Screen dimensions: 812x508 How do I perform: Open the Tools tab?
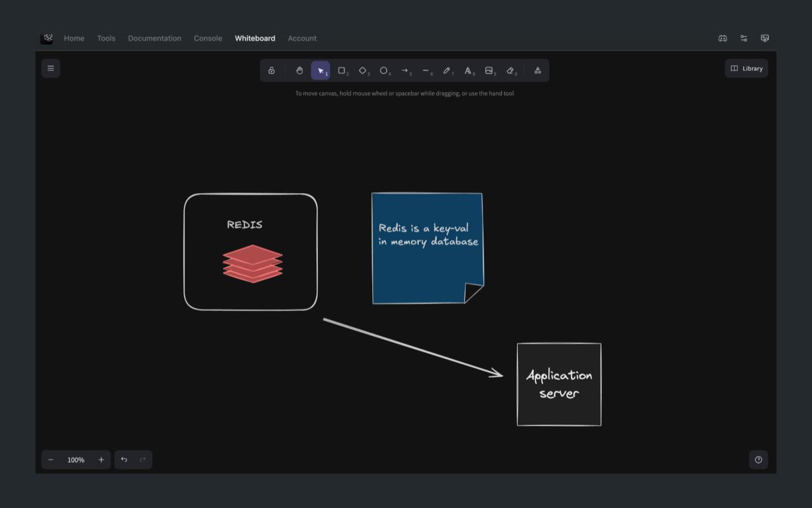[106, 38]
